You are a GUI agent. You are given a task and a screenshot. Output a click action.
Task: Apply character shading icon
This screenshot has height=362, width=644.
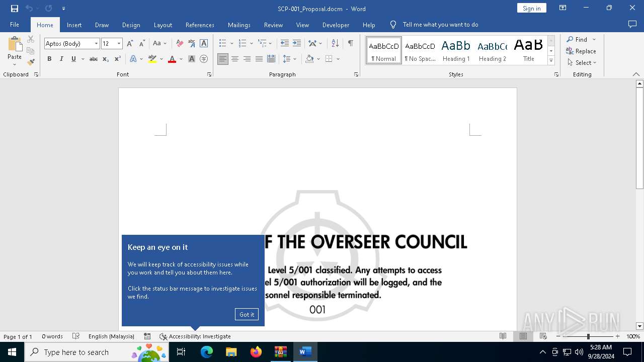point(192,59)
